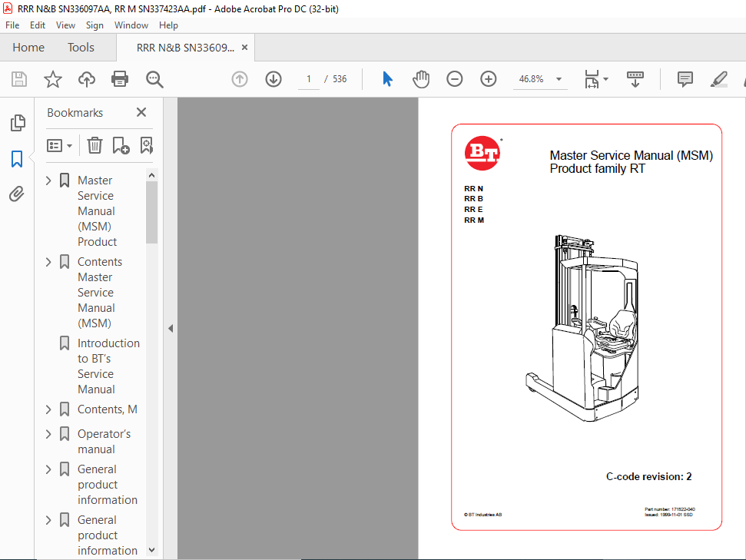
Task: Click the C-code revision: 2 text
Action: coord(649,477)
